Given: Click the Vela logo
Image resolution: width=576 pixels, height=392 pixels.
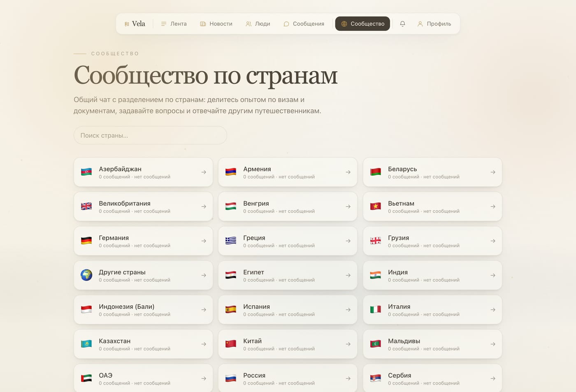Looking at the screenshot, I should tap(135, 24).
